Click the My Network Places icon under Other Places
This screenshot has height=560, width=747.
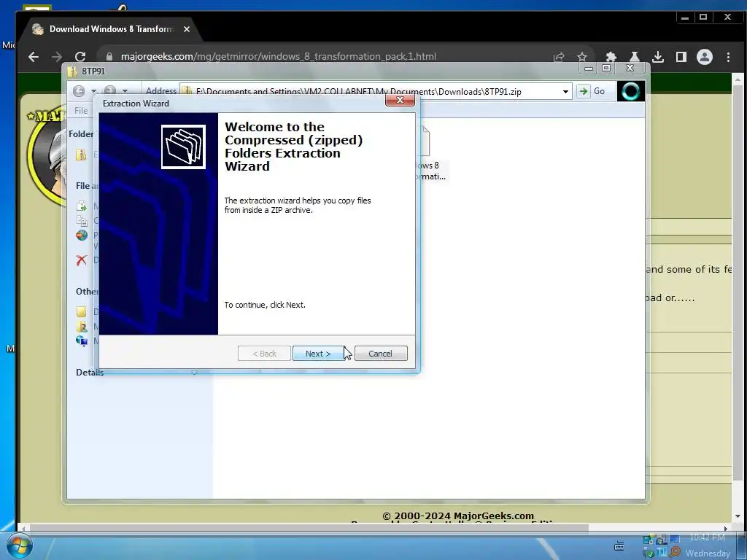(82, 341)
